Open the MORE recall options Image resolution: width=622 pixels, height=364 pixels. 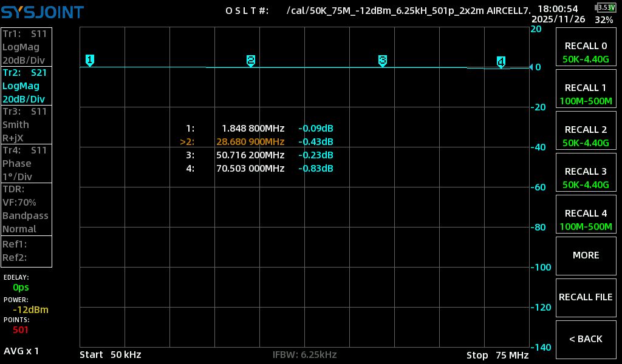[586, 255]
